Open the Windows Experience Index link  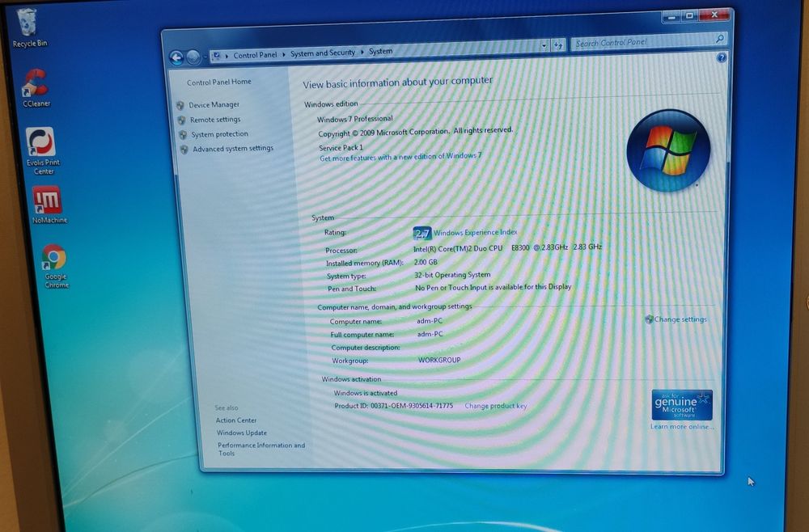[x=475, y=233]
